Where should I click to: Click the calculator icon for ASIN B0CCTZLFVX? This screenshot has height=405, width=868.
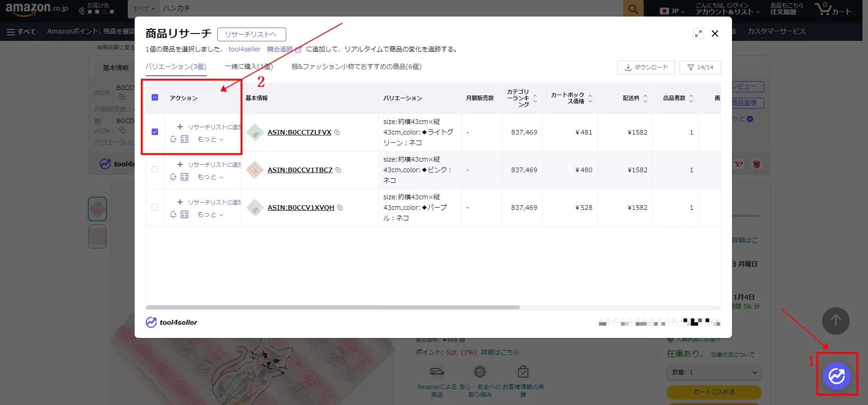185,139
